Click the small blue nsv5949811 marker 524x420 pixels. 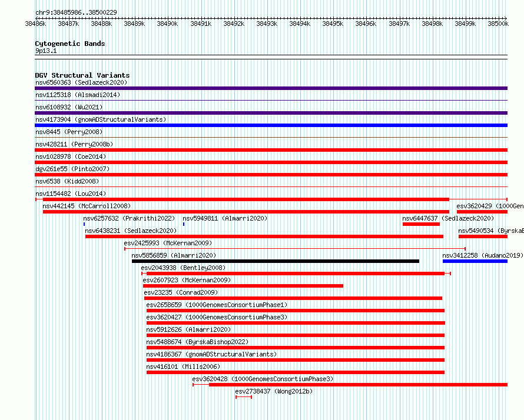[x=184, y=224]
